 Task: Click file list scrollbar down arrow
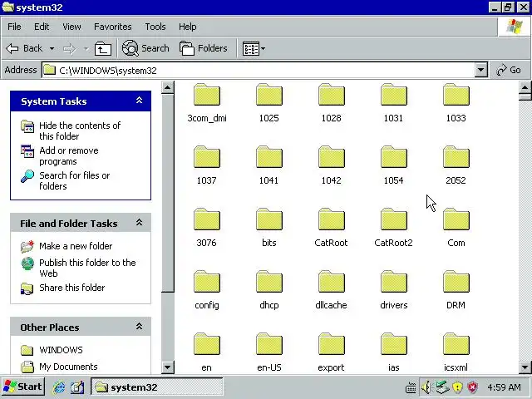[525, 367]
